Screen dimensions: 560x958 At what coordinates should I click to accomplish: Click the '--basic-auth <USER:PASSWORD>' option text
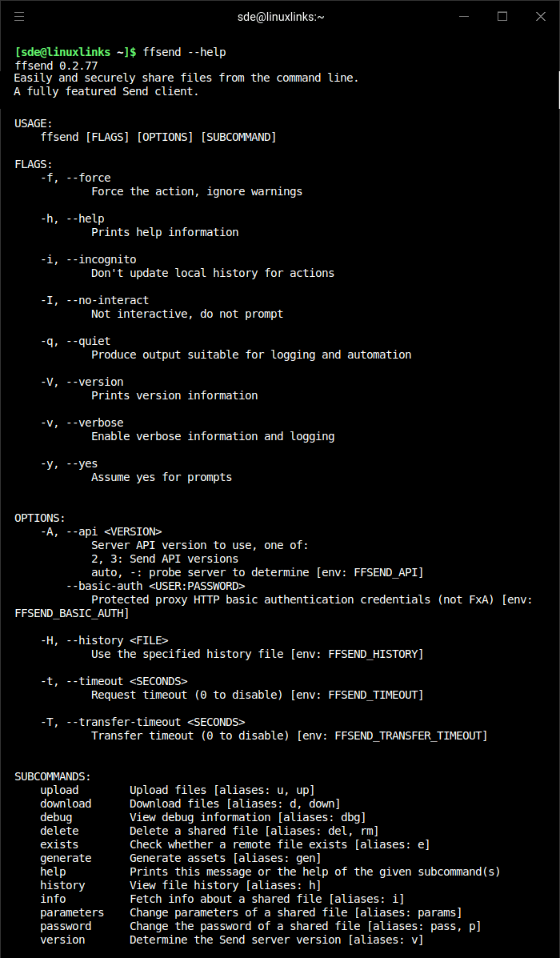[x=155, y=586]
